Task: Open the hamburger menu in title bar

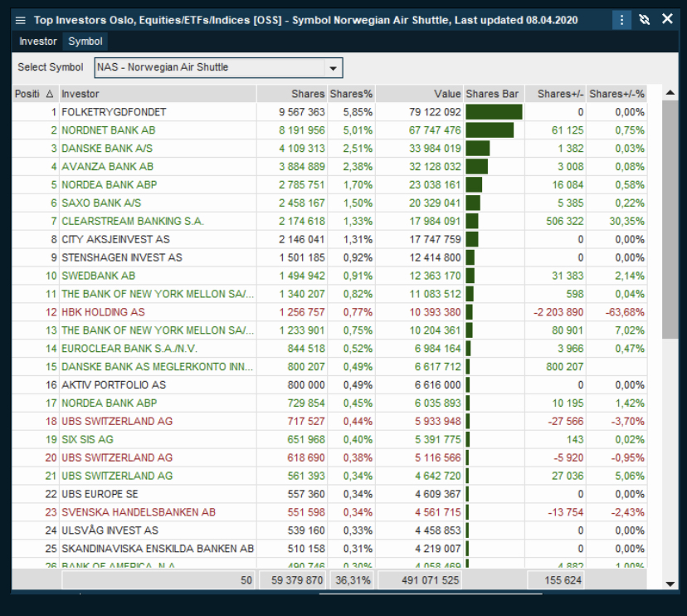Action: (21, 20)
